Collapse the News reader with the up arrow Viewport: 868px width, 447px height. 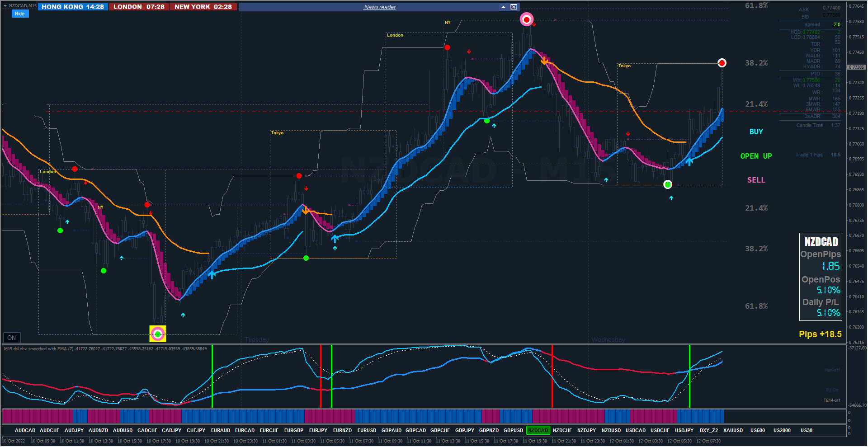pyautogui.click(x=503, y=7)
